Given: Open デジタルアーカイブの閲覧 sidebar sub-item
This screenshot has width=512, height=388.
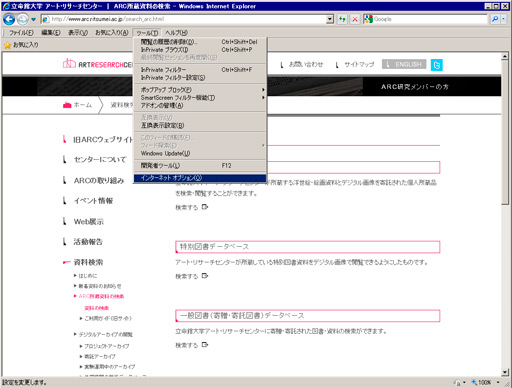Looking at the screenshot, I should coord(105,334).
